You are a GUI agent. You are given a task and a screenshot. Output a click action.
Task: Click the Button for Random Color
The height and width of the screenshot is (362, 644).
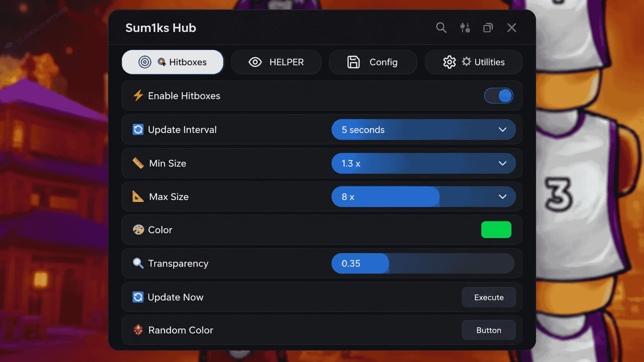tap(489, 330)
